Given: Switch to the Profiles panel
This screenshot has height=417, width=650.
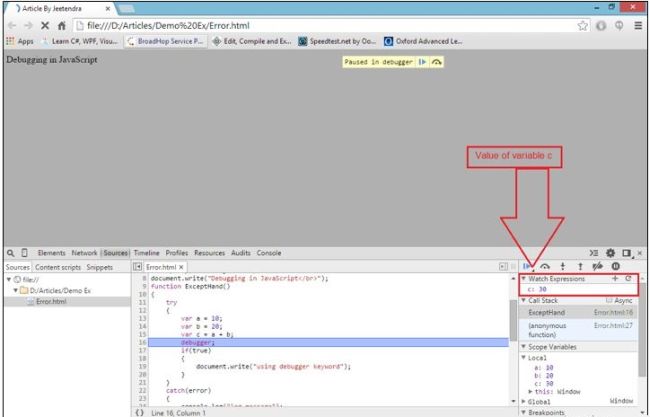Looking at the screenshot, I should 177,253.
